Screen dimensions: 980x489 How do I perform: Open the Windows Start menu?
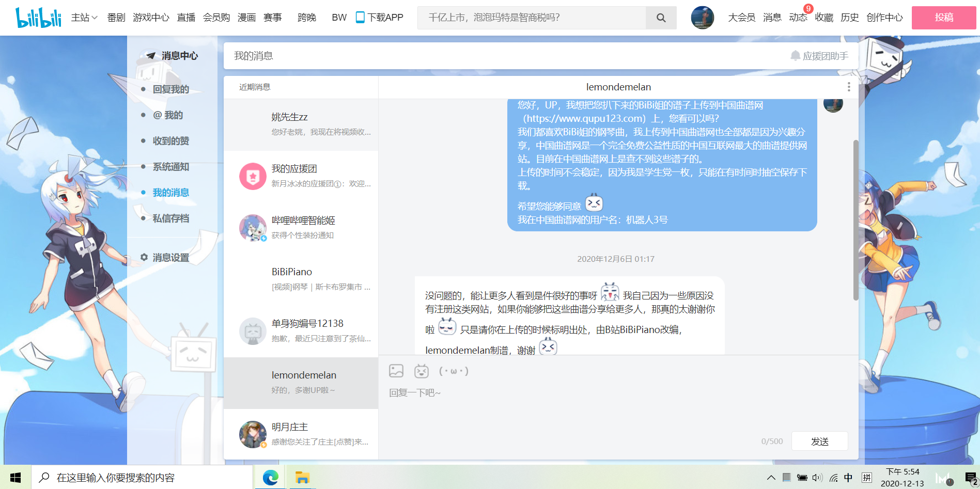coord(15,478)
